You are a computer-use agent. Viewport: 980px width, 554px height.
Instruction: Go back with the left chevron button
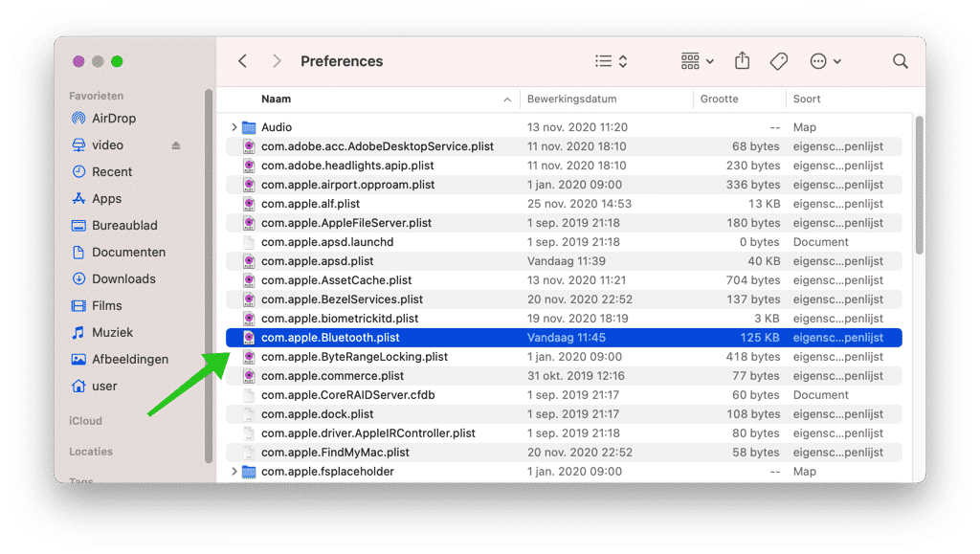click(x=242, y=61)
